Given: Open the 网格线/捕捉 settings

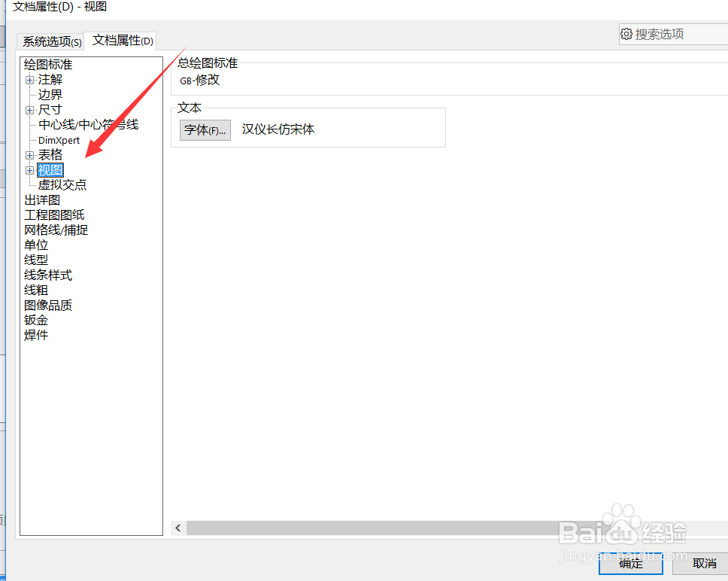Looking at the screenshot, I should point(56,230).
